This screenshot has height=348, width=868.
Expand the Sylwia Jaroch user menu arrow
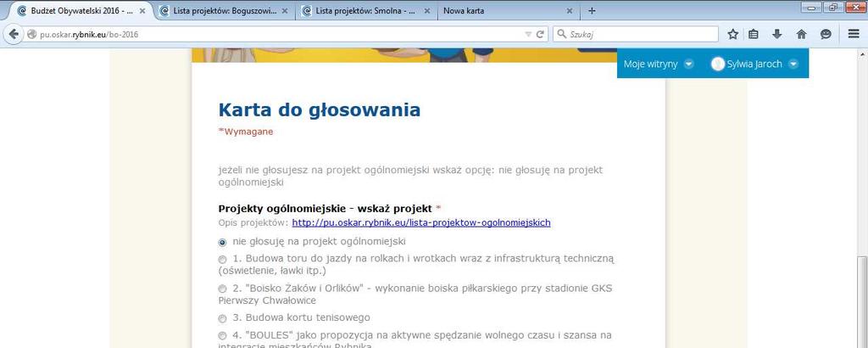point(793,64)
